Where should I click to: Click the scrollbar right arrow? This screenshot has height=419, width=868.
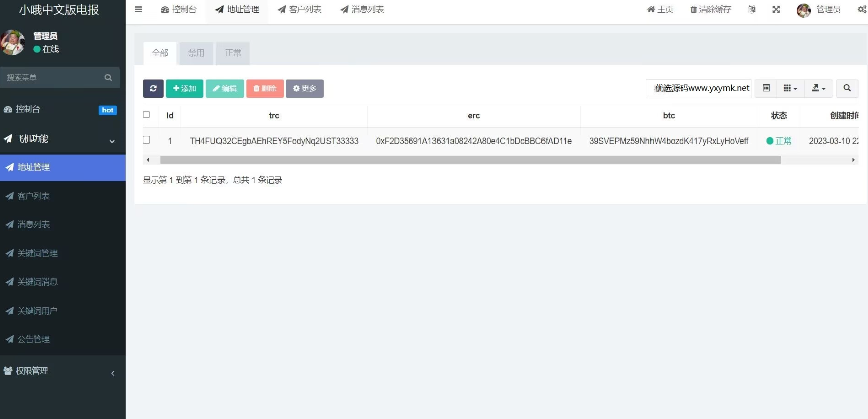coord(853,160)
